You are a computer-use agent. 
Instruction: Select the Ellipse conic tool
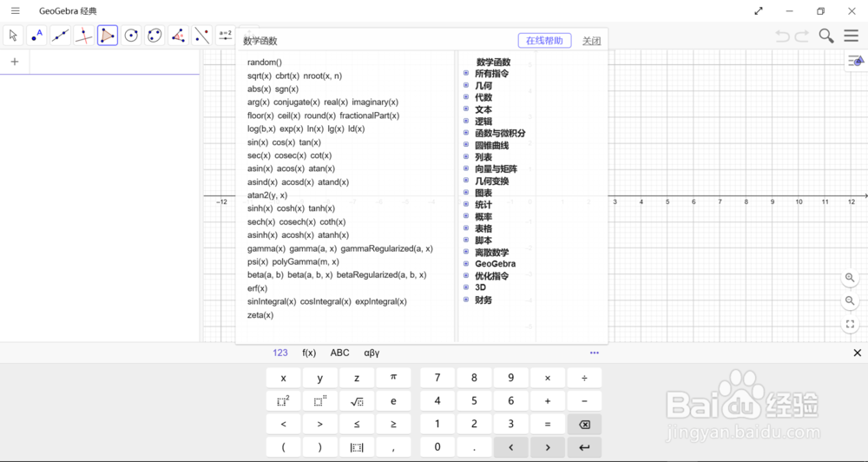point(155,36)
